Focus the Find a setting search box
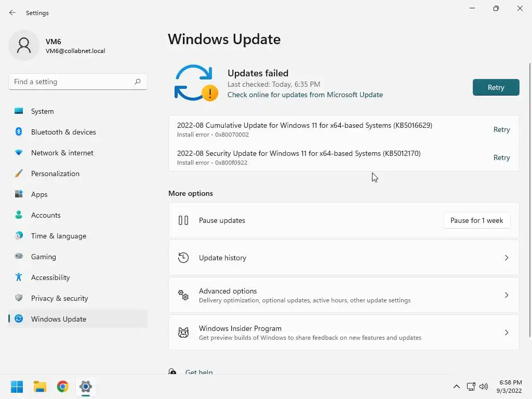Screen dimensions: 532x399 pyautogui.click(x=78, y=82)
